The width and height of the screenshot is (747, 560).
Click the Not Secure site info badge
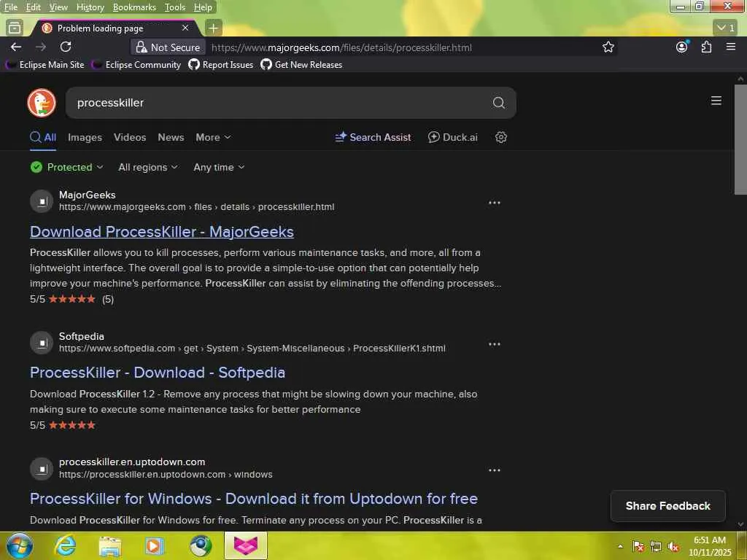click(169, 47)
